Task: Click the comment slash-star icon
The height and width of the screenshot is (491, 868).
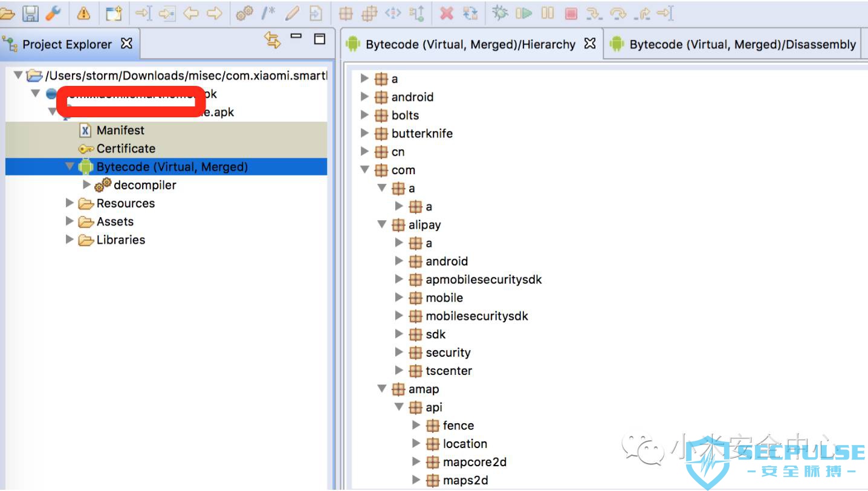Action: [x=268, y=13]
